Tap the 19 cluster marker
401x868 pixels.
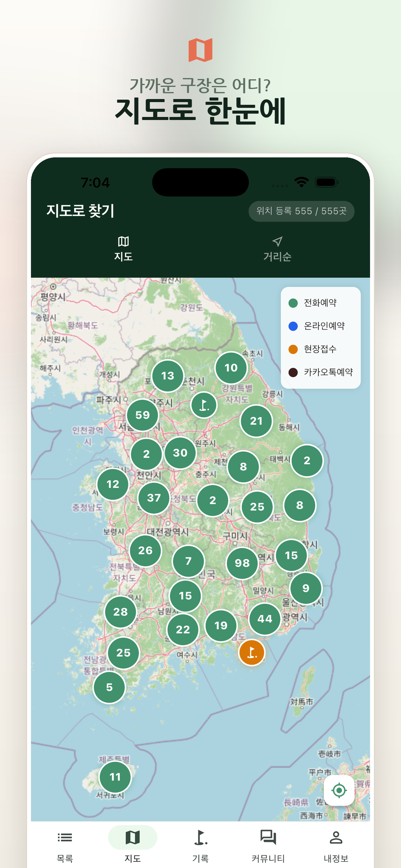point(221,626)
